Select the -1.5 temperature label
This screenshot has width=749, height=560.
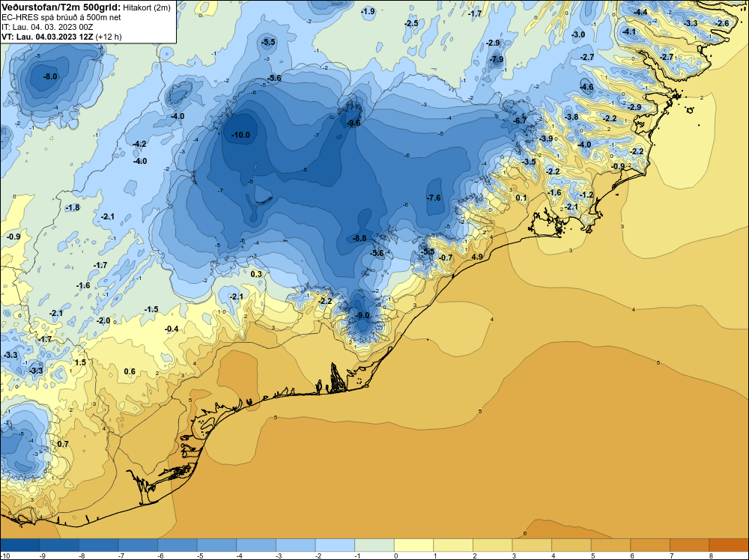151,309
